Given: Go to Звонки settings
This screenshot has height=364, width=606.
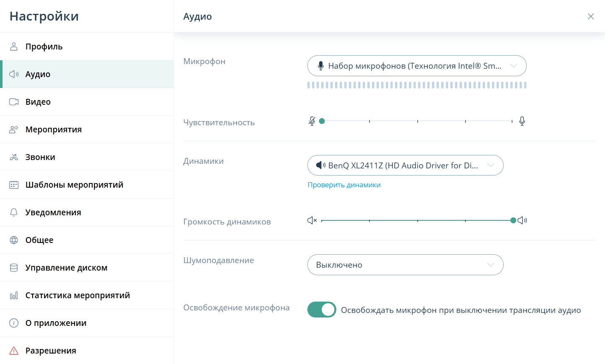Looking at the screenshot, I should 87,157.
